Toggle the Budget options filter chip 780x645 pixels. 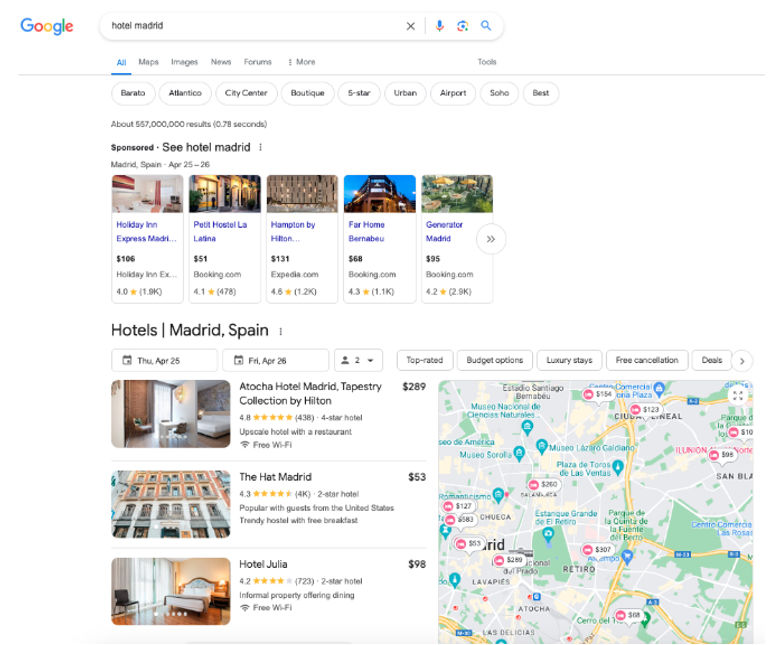tap(494, 360)
